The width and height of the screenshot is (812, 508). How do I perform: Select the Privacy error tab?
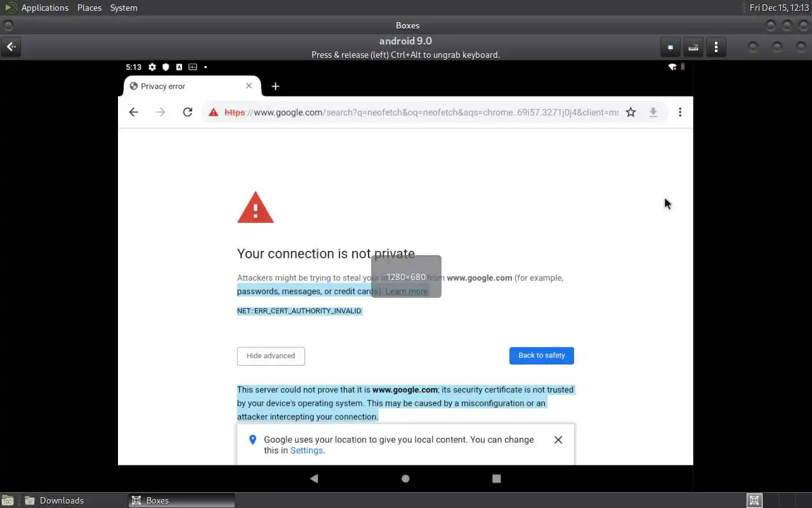pyautogui.click(x=191, y=86)
